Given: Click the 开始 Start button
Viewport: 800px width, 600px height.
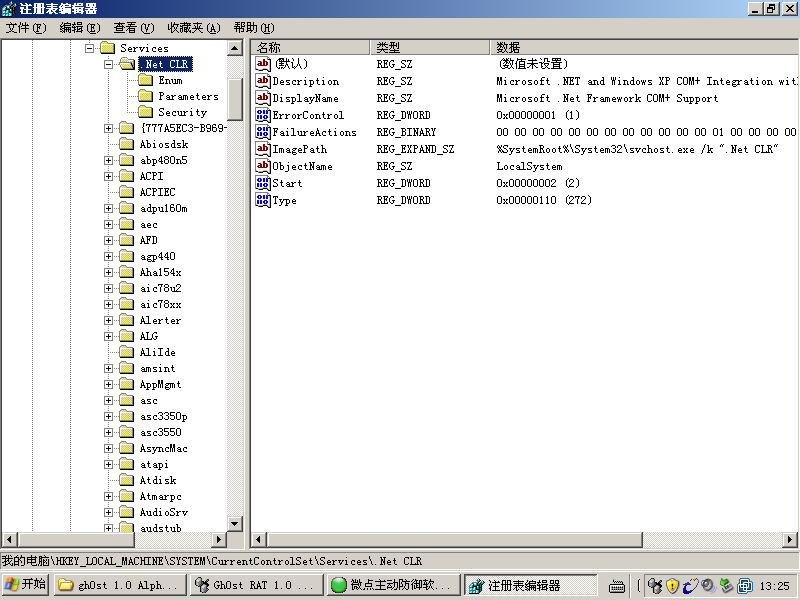Looking at the screenshot, I should 26,584.
